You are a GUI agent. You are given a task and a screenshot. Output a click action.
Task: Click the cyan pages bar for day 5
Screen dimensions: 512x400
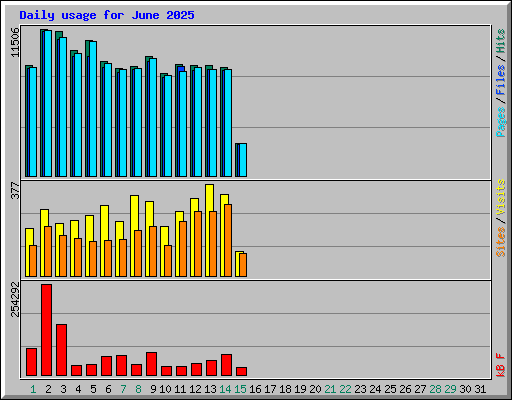click(93, 109)
